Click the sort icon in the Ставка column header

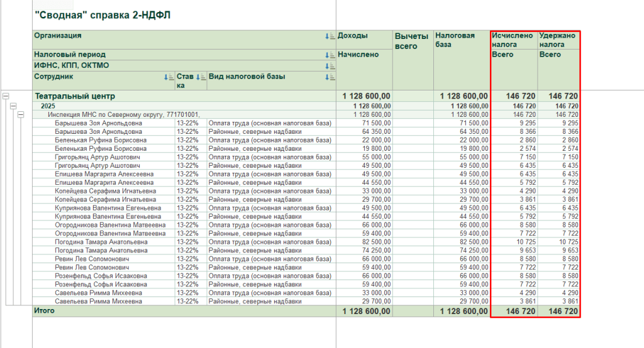(201, 77)
